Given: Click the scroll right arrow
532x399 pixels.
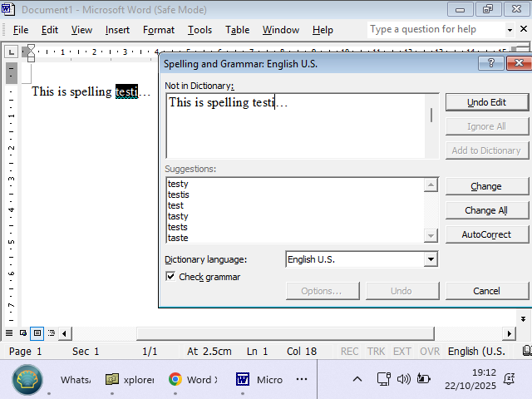Looking at the screenshot, I should (510, 333).
